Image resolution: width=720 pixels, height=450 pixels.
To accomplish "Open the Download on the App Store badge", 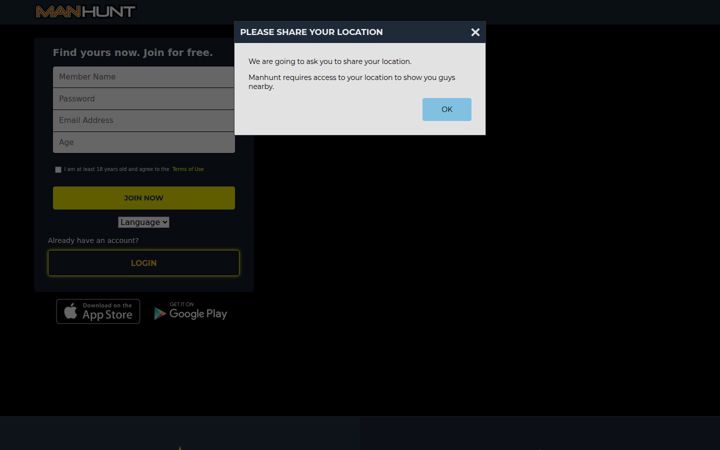I will pos(98,311).
